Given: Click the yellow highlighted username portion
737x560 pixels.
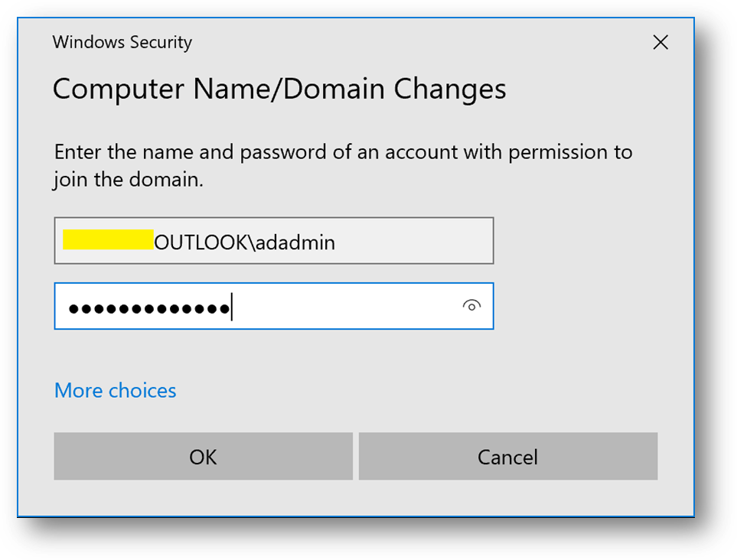Looking at the screenshot, I should (x=108, y=239).
